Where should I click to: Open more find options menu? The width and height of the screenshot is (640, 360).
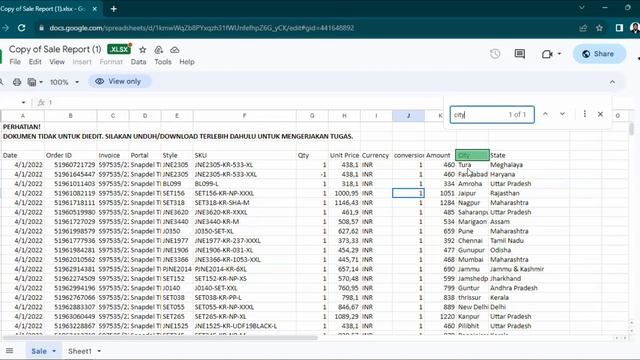[x=584, y=114]
